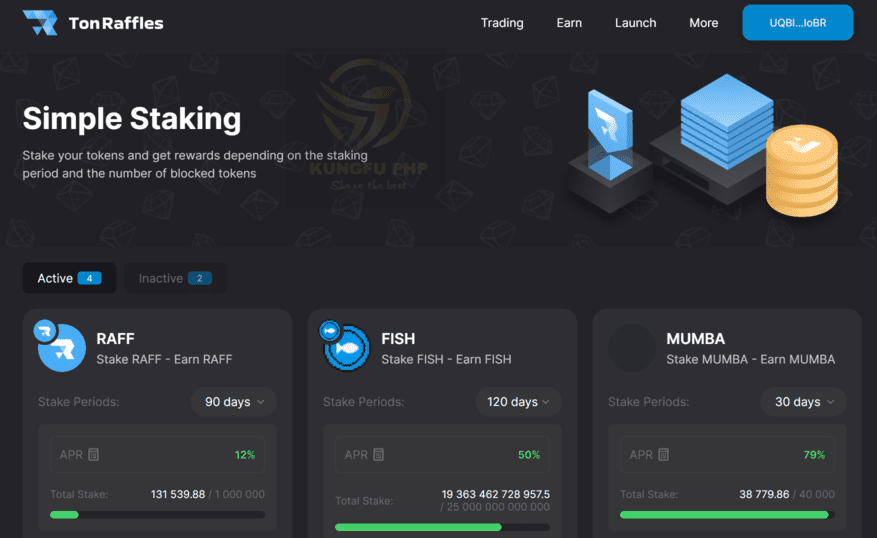Switch to the Inactive tab
Image resolution: width=877 pixels, height=538 pixels.
pyautogui.click(x=175, y=278)
